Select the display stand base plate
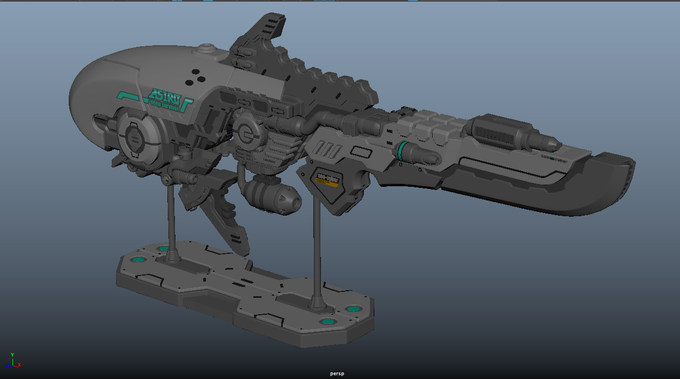 click(245, 294)
